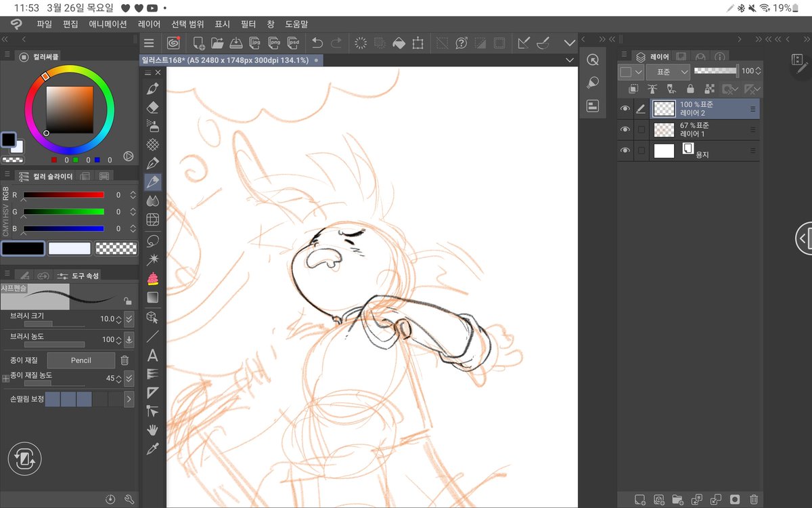
Task: Click the Clear/Delete sunburst icon
Action: coord(361,43)
